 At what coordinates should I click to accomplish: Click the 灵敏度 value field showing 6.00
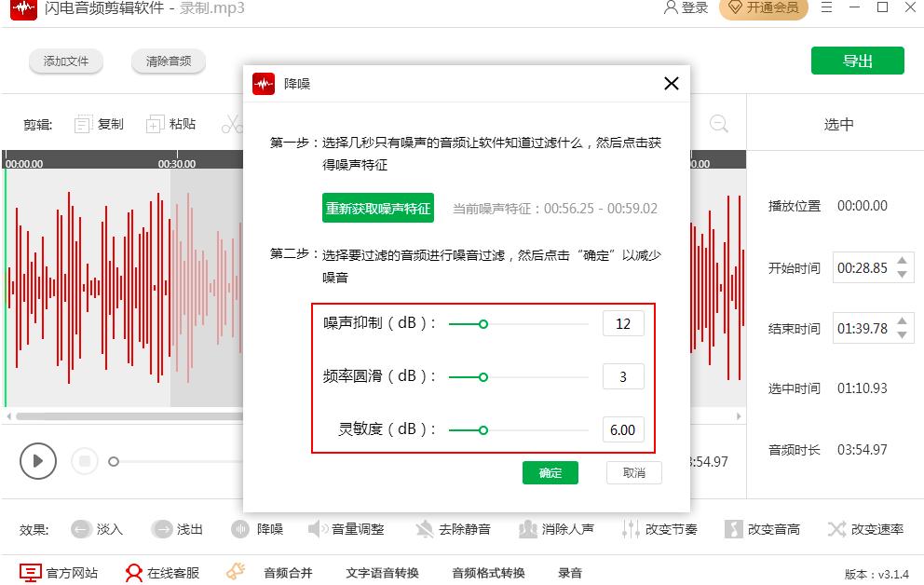[623, 429]
